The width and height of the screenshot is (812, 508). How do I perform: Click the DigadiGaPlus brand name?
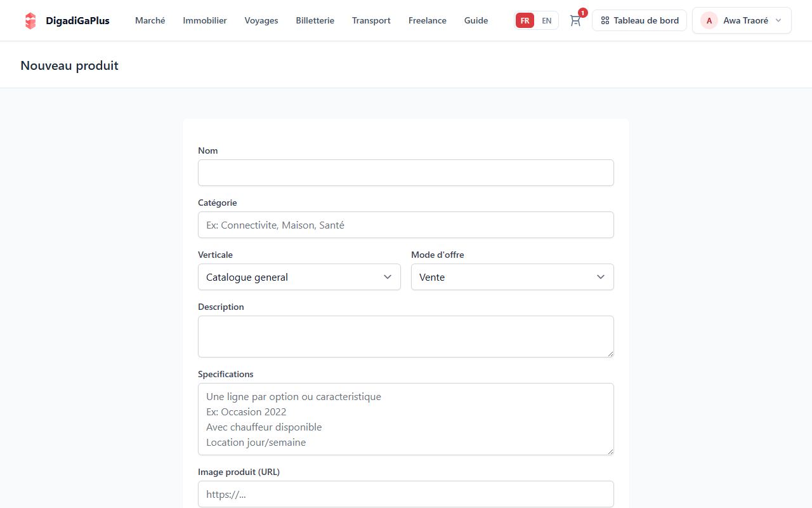pyautogui.click(x=77, y=20)
